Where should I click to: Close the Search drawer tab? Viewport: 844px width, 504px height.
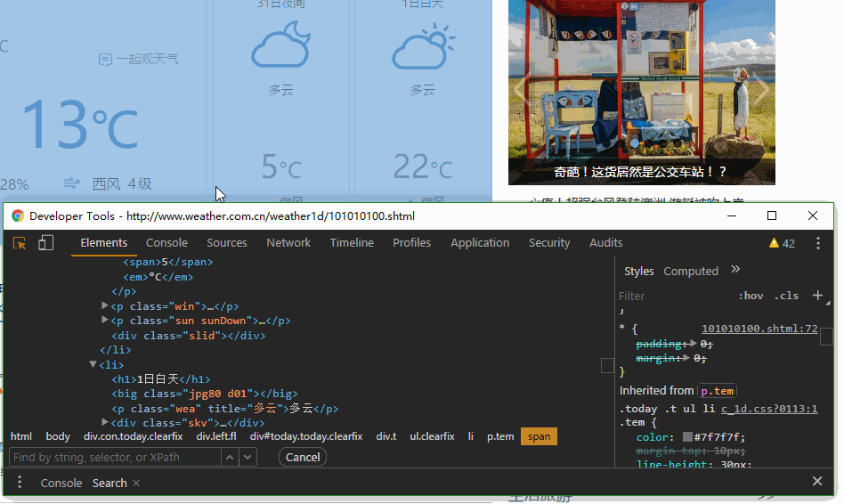point(137,483)
